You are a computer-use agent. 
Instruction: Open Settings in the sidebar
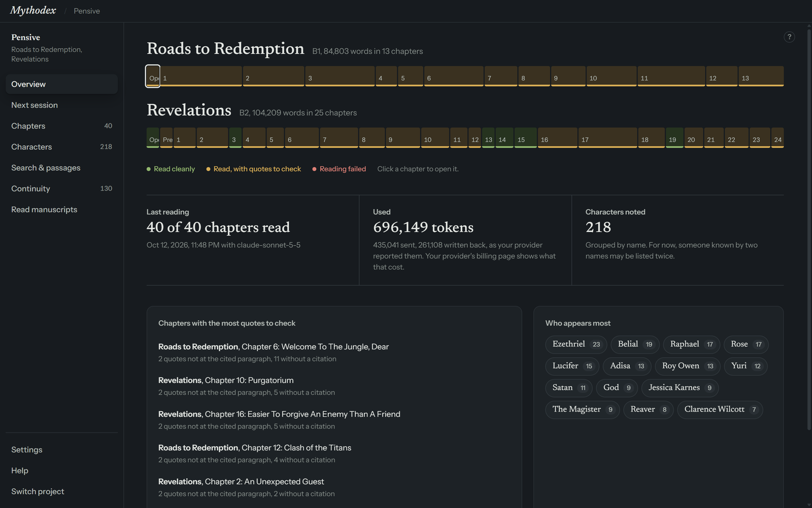(61, 450)
